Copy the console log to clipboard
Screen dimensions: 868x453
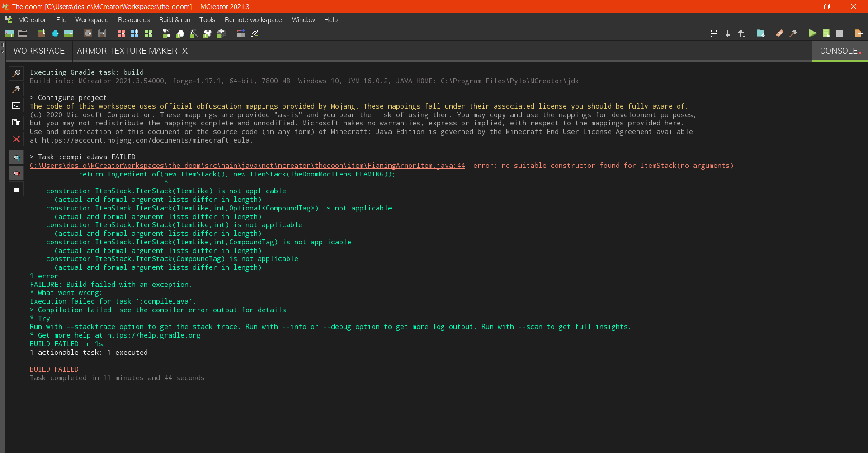17,123
